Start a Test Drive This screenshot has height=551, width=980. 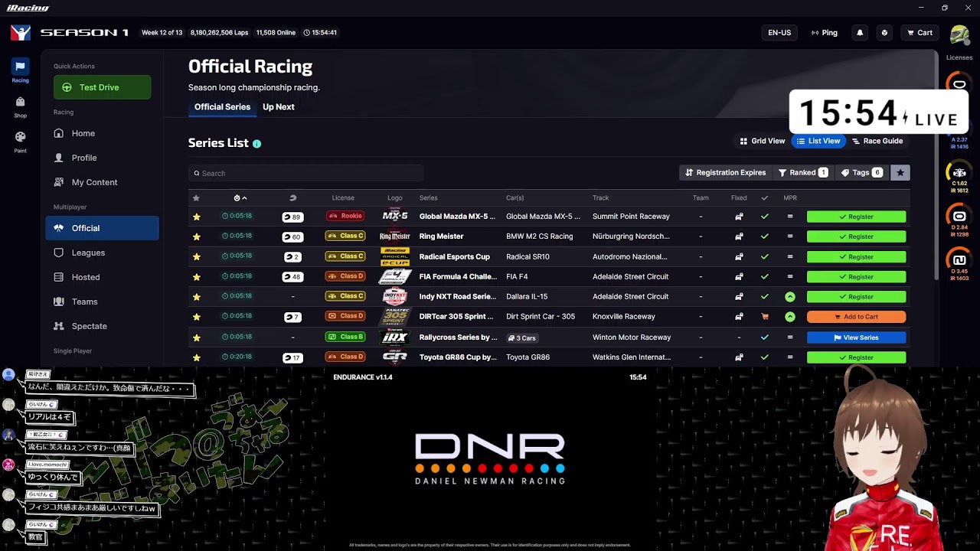[103, 87]
